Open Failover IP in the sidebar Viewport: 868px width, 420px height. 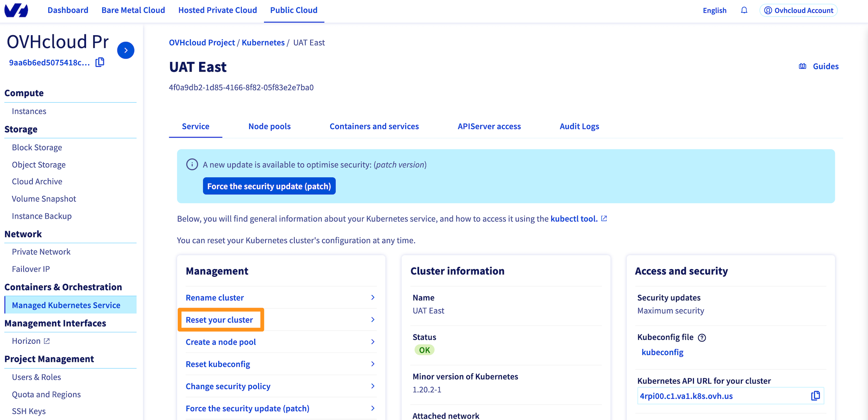pos(31,269)
